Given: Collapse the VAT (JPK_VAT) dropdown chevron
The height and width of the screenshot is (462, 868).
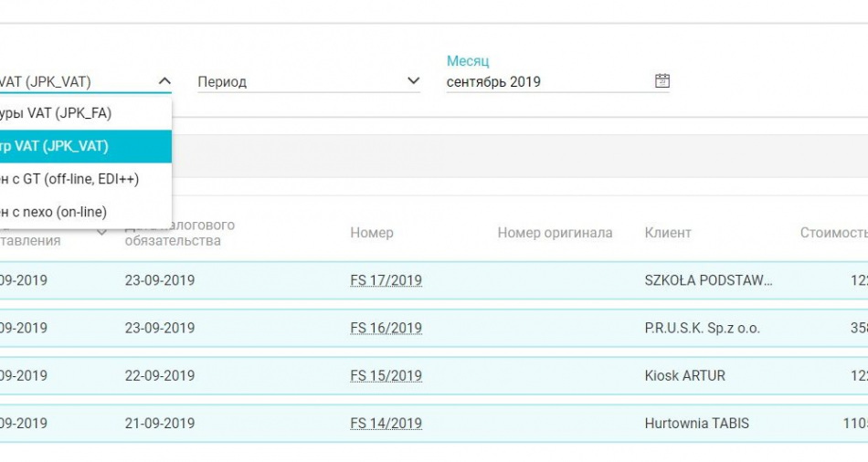Looking at the screenshot, I should pyautogui.click(x=164, y=81).
